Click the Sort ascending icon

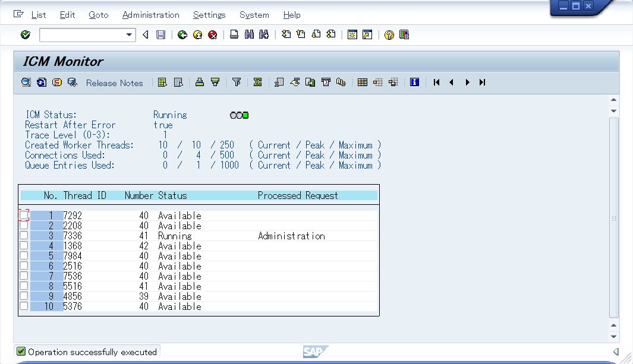tap(200, 83)
